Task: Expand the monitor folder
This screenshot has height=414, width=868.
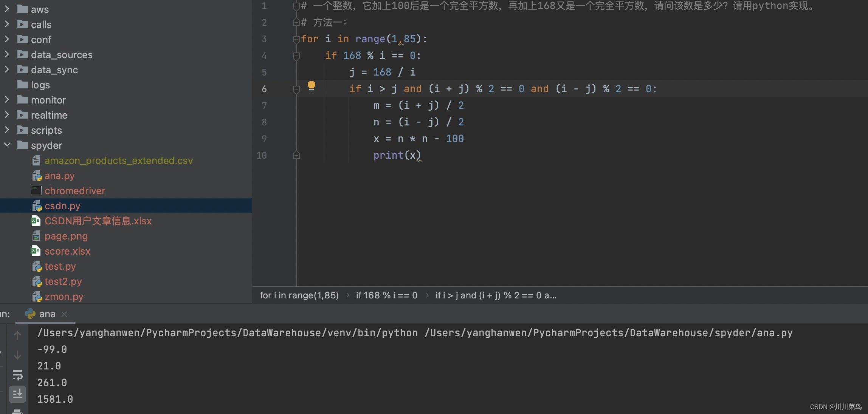Action: 7,100
